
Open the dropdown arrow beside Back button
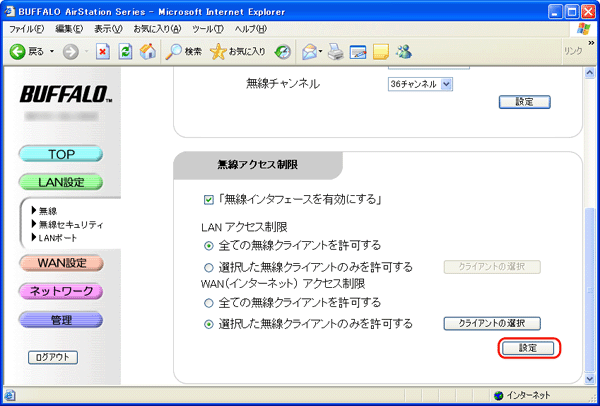(51, 51)
